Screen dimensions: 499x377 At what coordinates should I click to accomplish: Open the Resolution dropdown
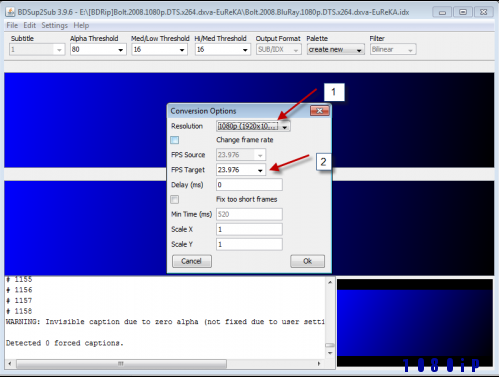coord(253,126)
